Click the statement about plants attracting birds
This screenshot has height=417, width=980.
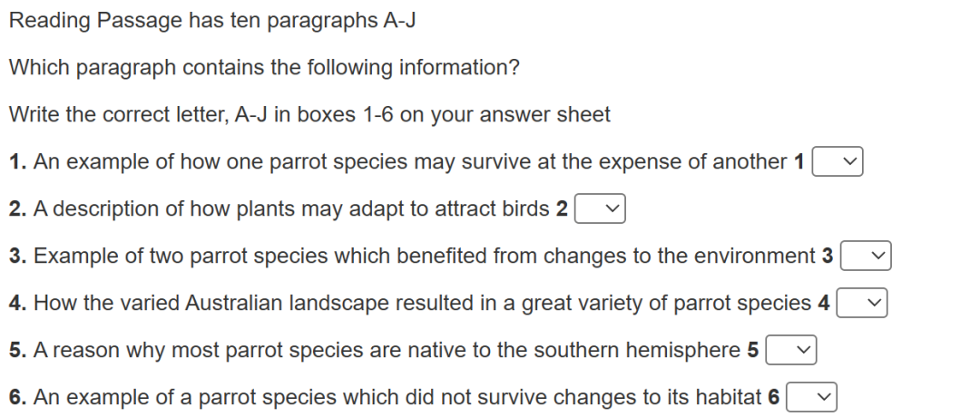coord(291,209)
